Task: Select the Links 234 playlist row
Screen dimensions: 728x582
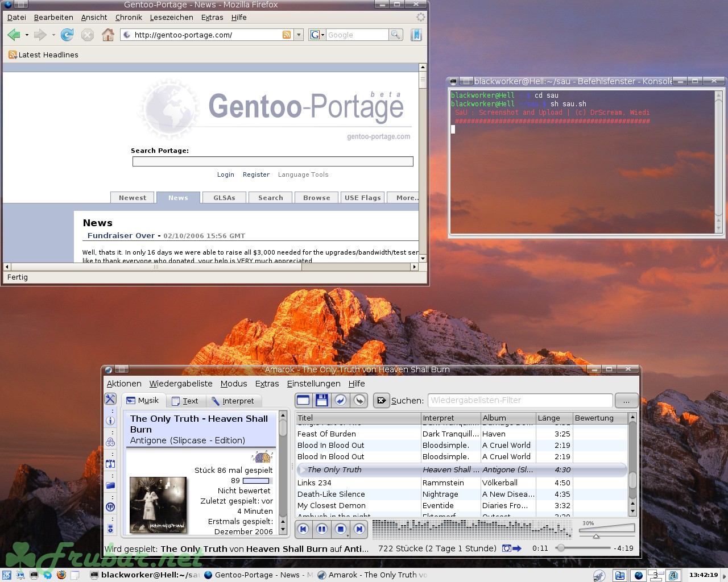Action: [461, 483]
